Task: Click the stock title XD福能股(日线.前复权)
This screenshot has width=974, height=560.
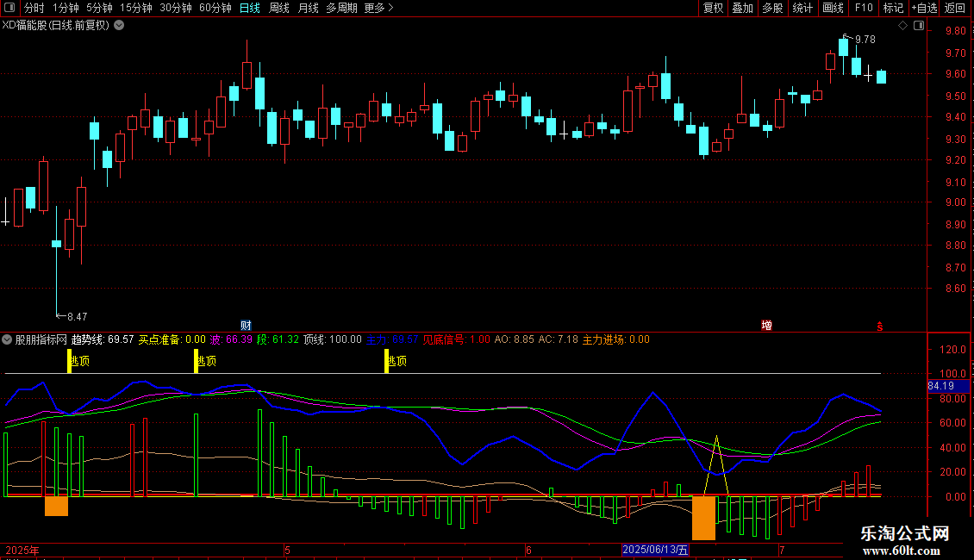Action: pos(55,25)
